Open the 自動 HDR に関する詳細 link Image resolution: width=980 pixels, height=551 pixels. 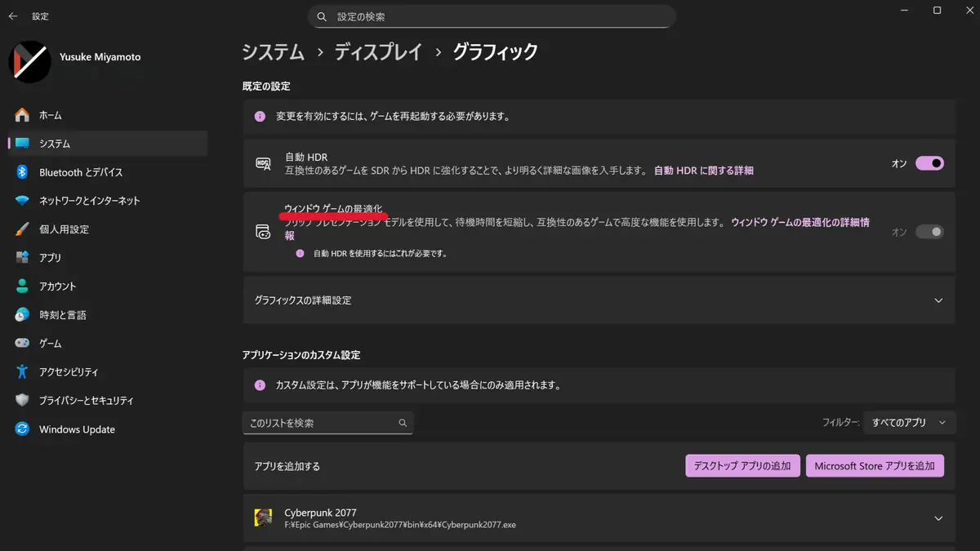[703, 171]
